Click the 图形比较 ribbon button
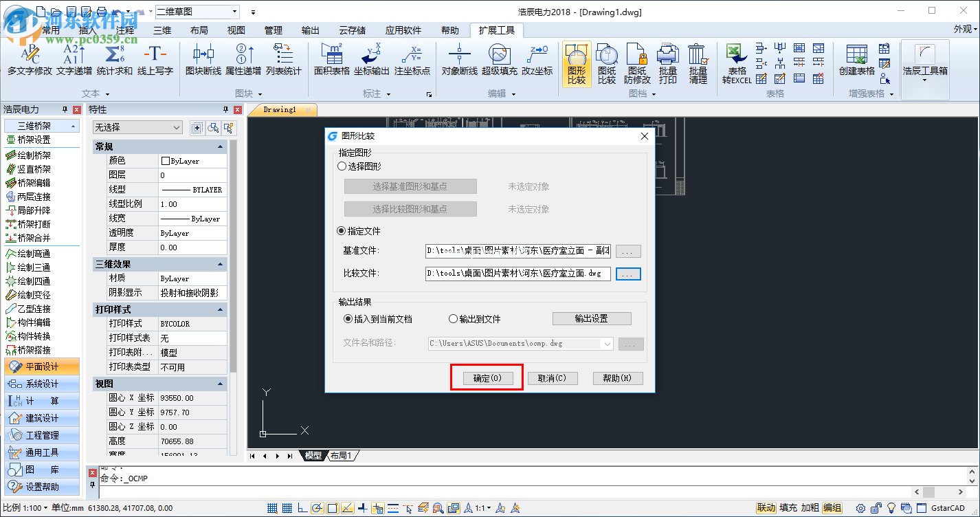The image size is (980, 517). [x=577, y=64]
